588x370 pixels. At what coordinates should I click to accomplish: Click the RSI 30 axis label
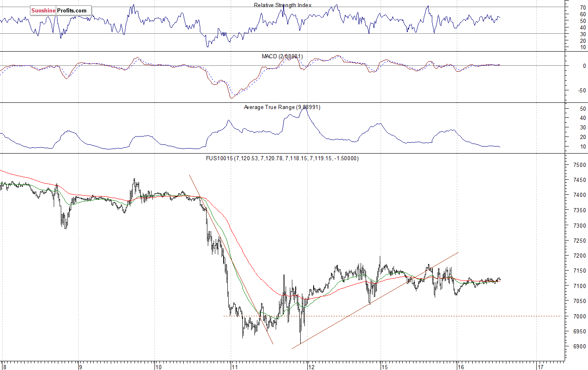583,34
